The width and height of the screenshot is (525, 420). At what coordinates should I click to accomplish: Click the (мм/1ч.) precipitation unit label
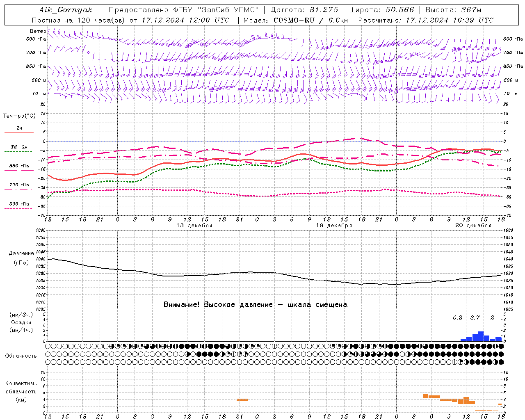(x=21, y=330)
